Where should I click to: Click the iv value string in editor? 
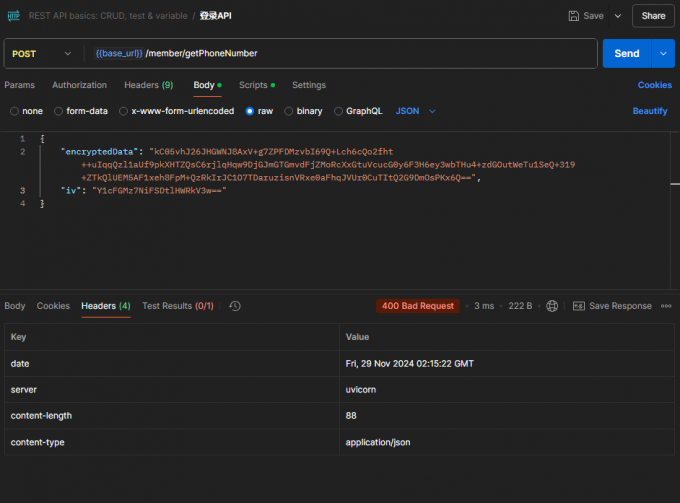[159, 191]
